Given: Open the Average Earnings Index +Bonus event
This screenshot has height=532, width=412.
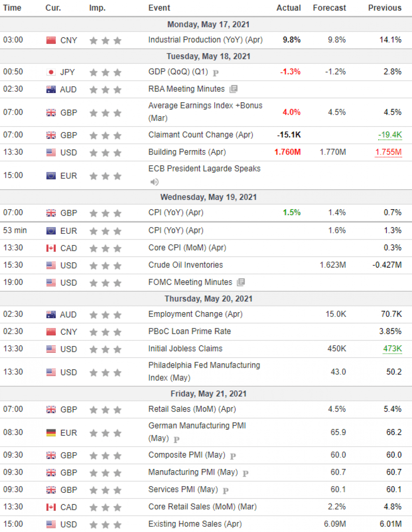Looking at the screenshot, I should [x=205, y=112].
